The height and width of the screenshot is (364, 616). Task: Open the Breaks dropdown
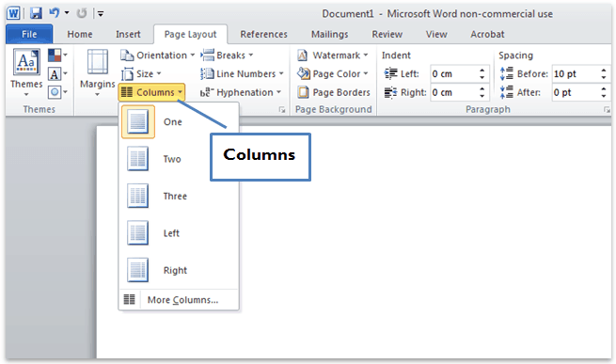(227, 55)
